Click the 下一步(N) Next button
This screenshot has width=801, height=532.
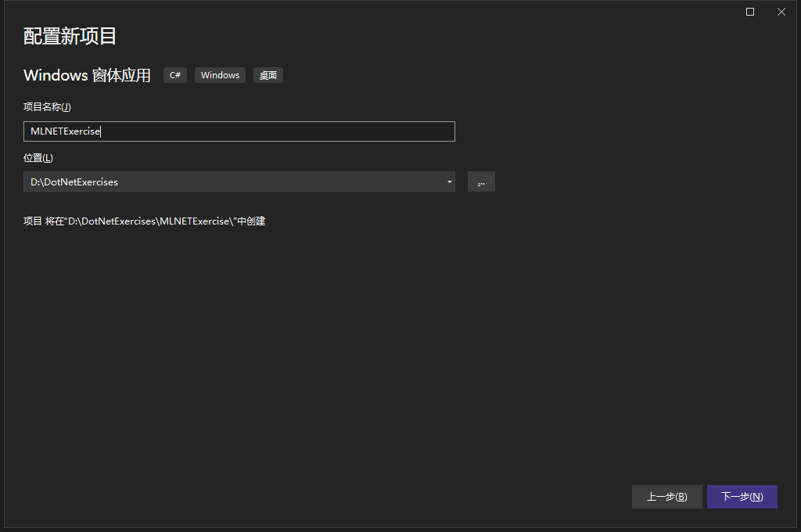coord(742,496)
